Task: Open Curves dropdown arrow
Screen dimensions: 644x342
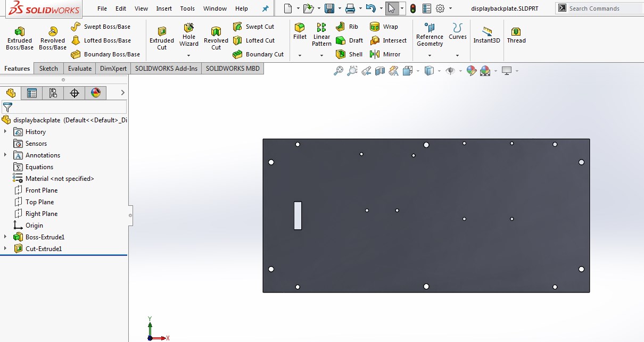Action: click(457, 55)
